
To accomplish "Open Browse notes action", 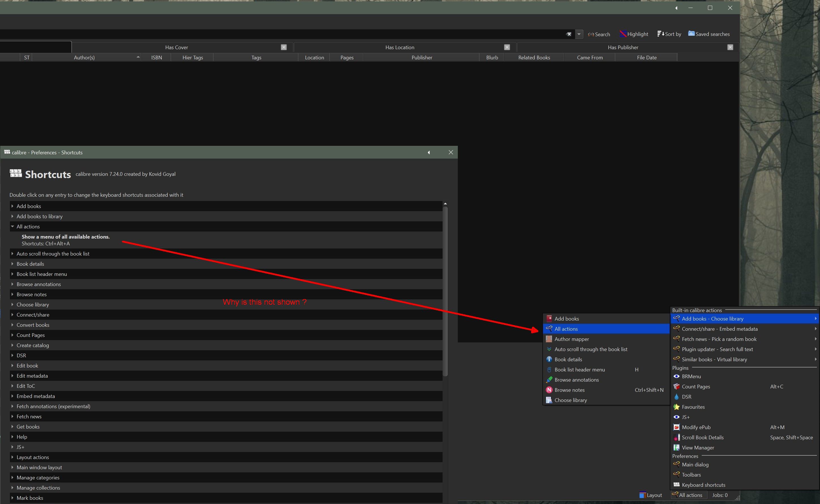I will [x=570, y=390].
